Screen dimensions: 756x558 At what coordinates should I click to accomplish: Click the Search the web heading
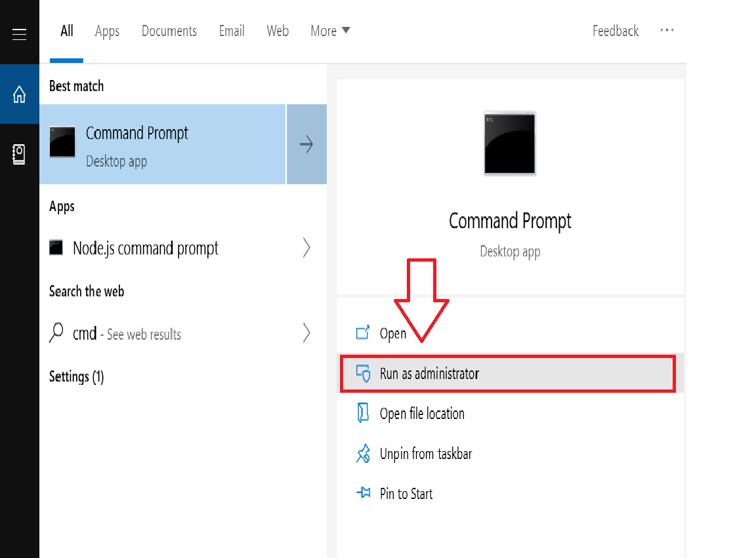(x=87, y=292)
